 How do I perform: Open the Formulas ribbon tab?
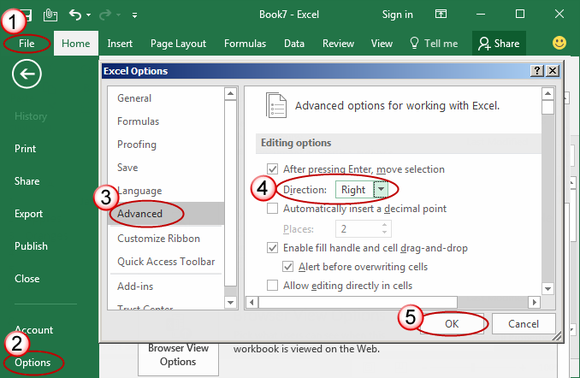pyautogui.click(x=245, y=44)
